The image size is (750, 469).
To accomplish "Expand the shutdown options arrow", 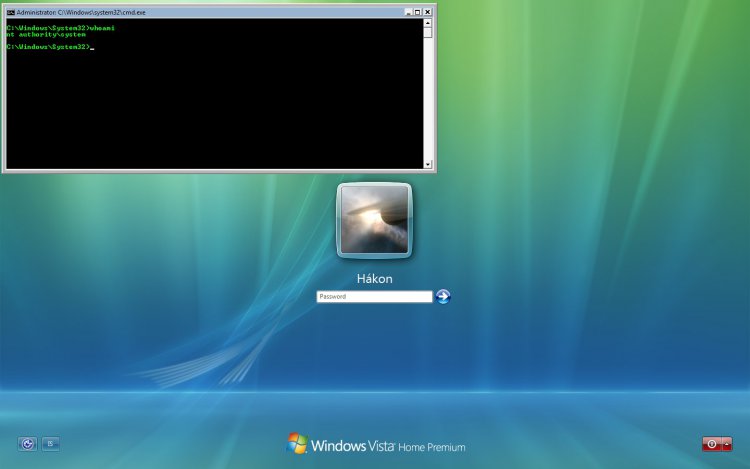I will 727,444.
